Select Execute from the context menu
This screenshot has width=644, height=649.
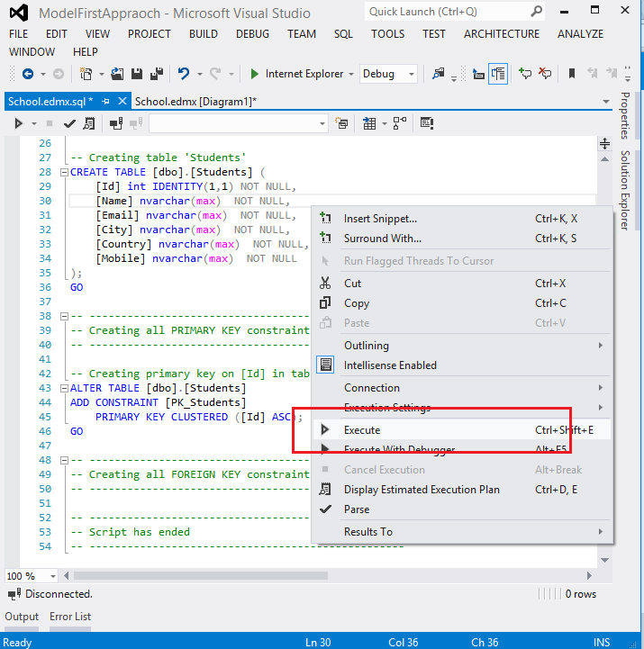(x=463, y=429)
